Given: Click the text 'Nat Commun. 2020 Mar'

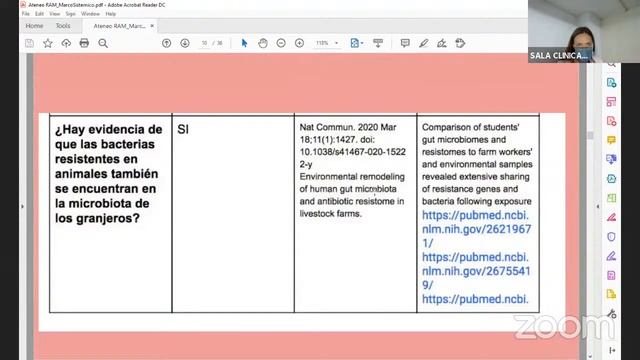Looking at the screenshot, I should pos(348,127).
